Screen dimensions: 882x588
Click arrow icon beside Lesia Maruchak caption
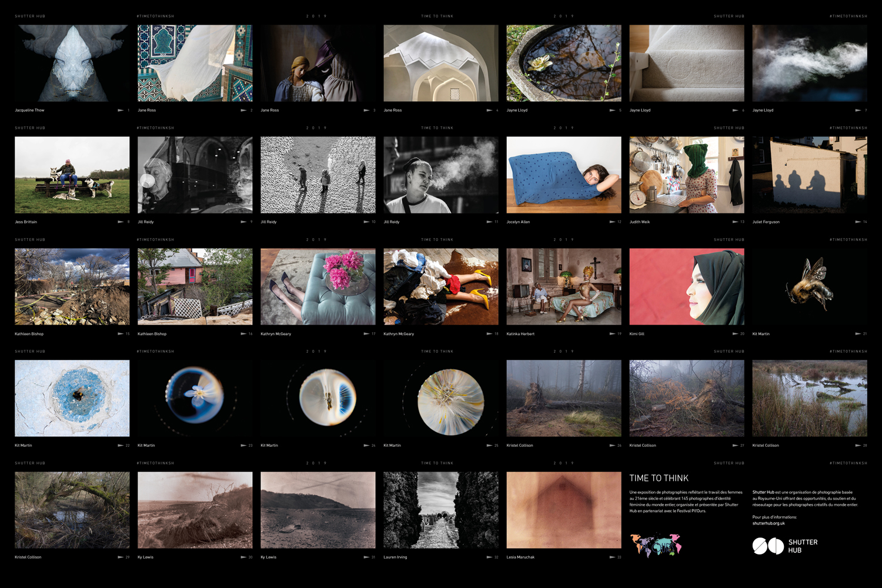(x=612, y=557)
